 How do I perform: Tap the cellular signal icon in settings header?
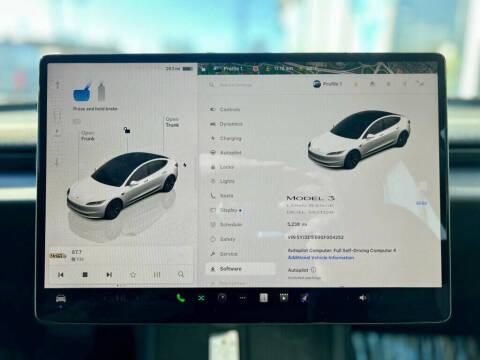[421, 83]
